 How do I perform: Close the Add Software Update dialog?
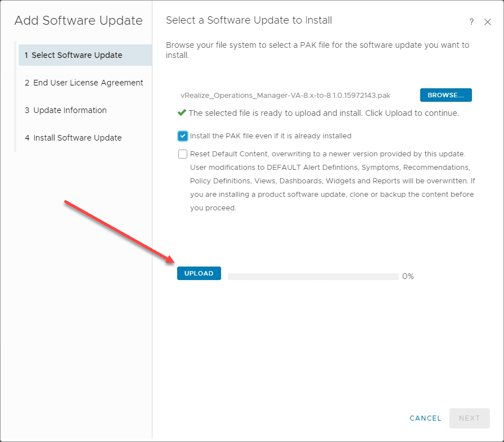click(488, 22)
